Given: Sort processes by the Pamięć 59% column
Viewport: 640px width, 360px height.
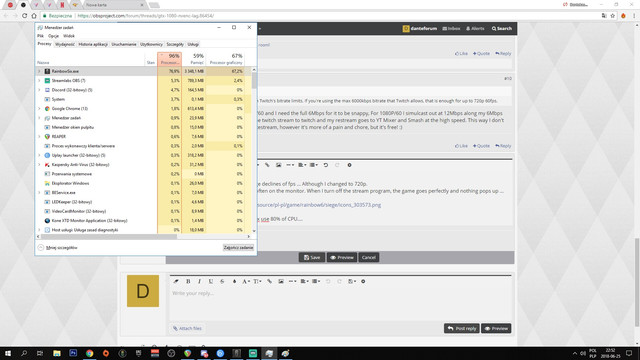Looking at the screenshot, I should click(194, 59).
